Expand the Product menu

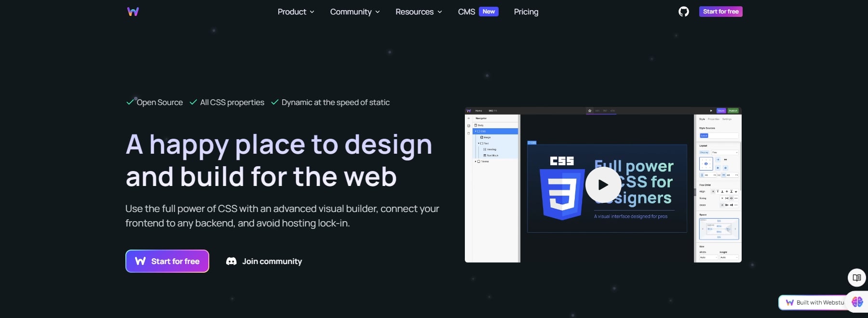pos(296,12)
